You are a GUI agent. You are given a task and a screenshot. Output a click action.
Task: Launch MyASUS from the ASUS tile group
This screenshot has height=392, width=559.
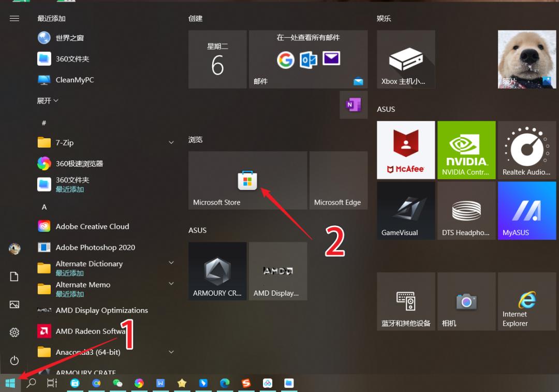[526, 210]
